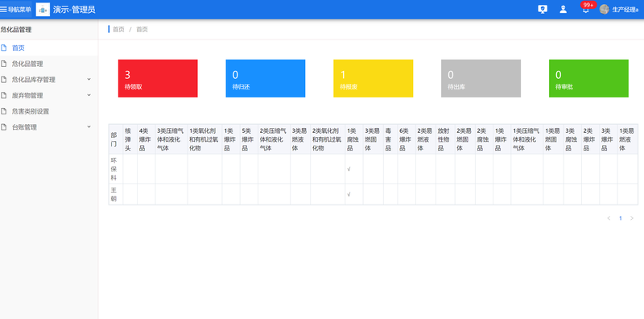Click the 生产经理a user avatar

tap(604, 10)
